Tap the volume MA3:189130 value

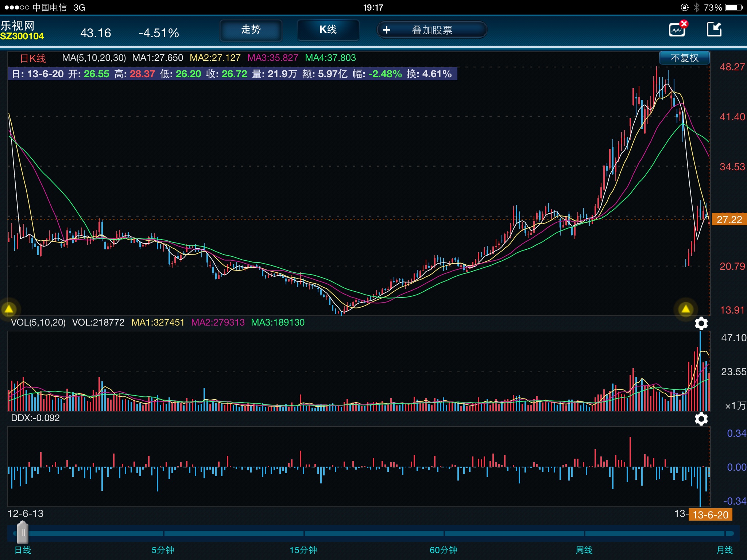click(x=278, y=322)
